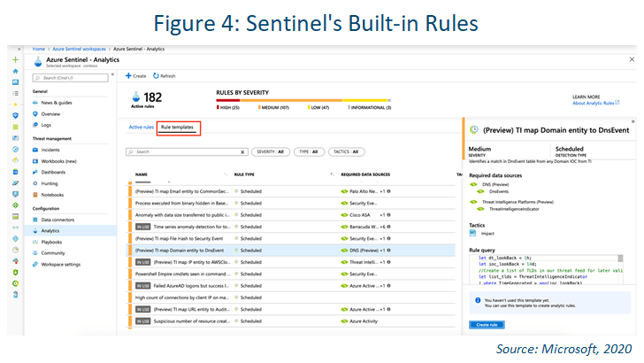644x363 pixels.
Task: Collapse the sidebar menu with double chevron
Action: pos(112,74)
